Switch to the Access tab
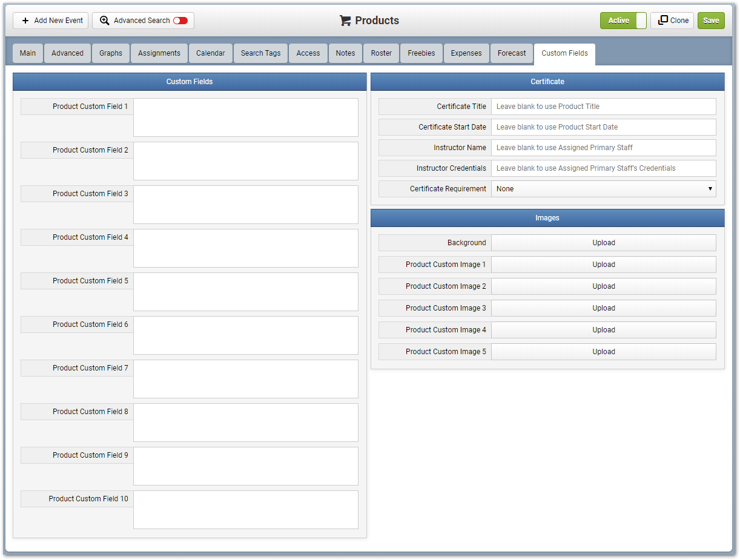Viewport: 740px width, 560px height. tap(308, 53)
